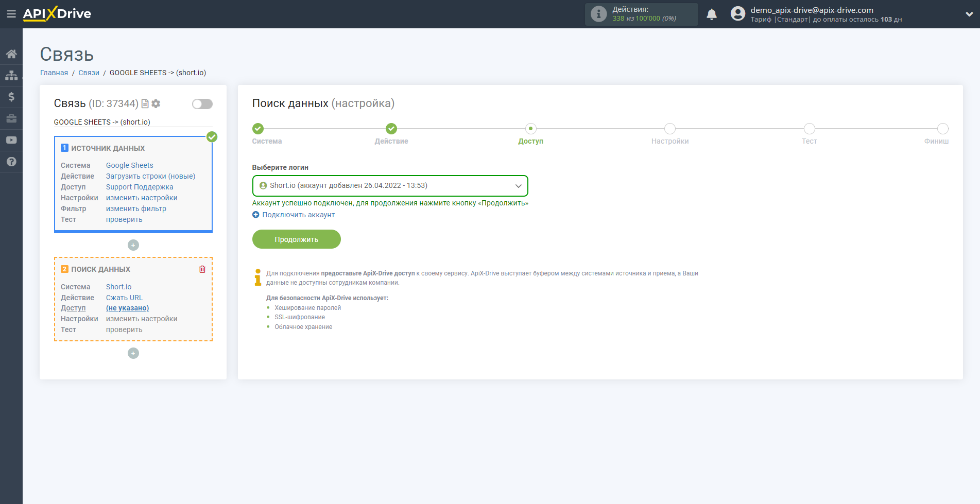Expand the account menu chevron
This screenshot has height=504, width=980.
coord(969,14)
